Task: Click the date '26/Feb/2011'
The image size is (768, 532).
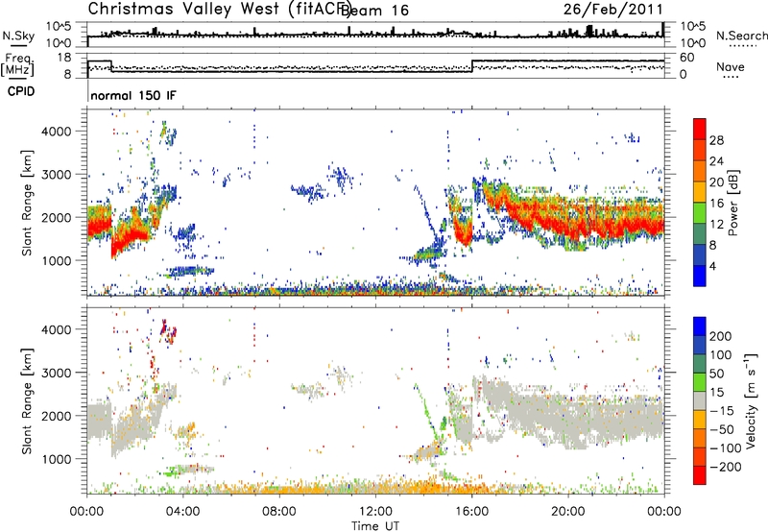Action: point(613,9)
